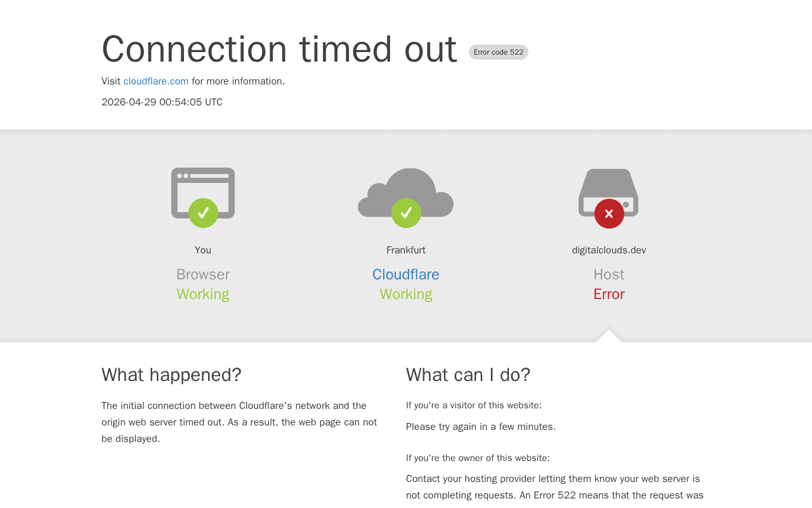Click the gray Cloudflare cloud icon
The height and width of the screenshot is (508, 812).
pos(406,188)
